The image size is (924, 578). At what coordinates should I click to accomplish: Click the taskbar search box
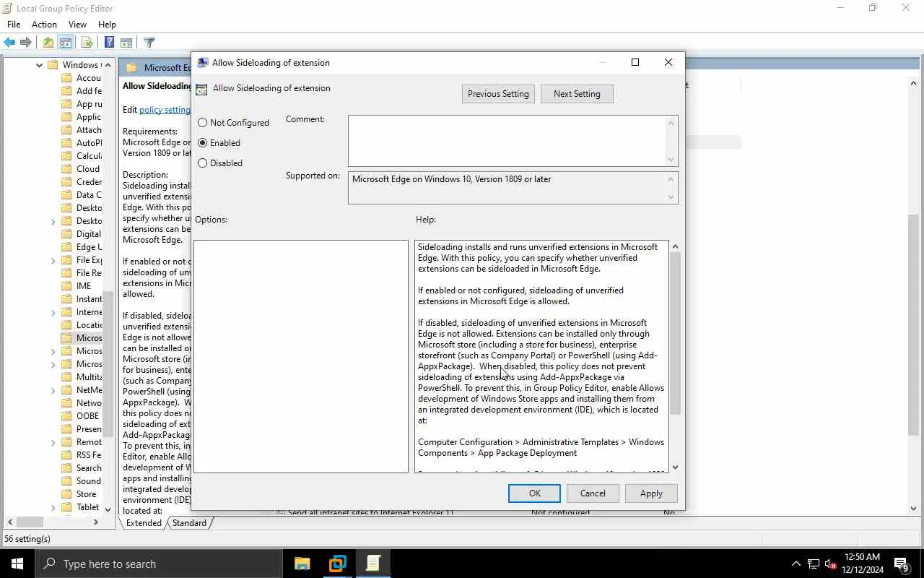[158, 564]
